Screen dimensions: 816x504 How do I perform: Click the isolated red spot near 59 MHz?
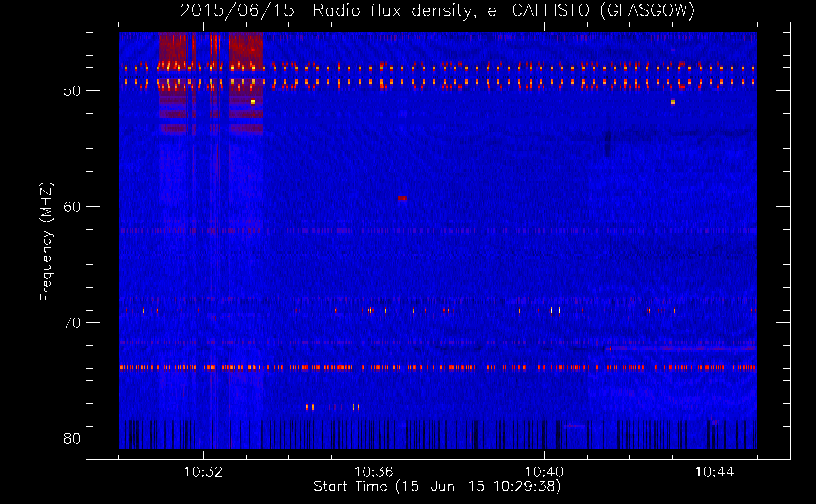click(x=402, y=198)
